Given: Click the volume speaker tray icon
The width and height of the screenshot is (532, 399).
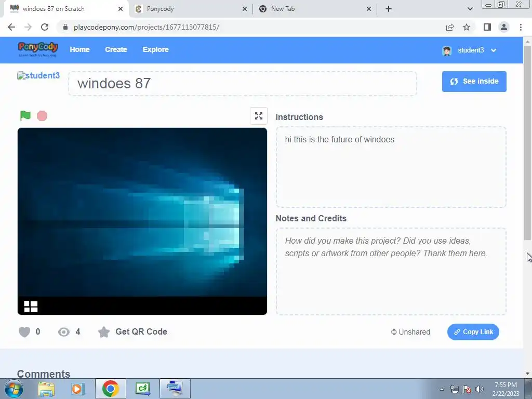Looking at the screenshot, I should 480,389.
